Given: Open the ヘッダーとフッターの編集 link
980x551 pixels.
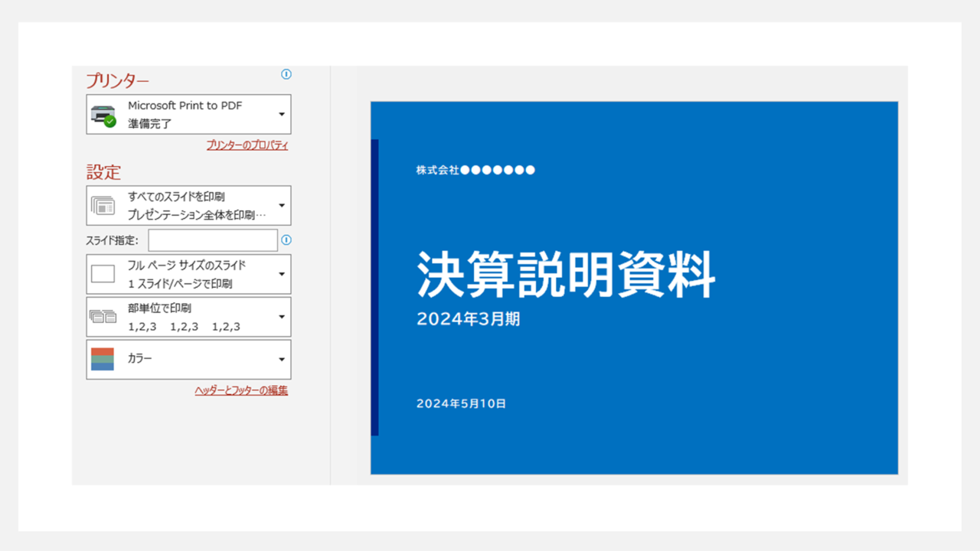Looking at the screenshot, I should pyautogui.click(x=241, y=390).
